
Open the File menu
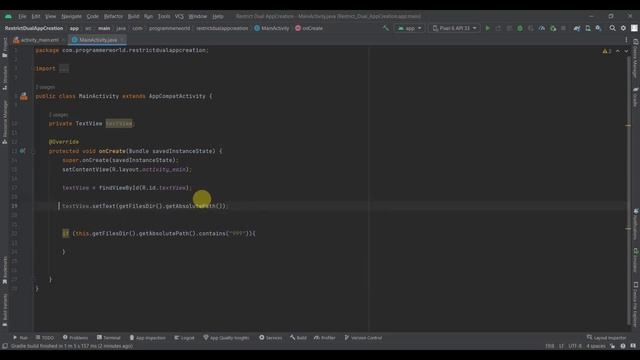[22, 16]
